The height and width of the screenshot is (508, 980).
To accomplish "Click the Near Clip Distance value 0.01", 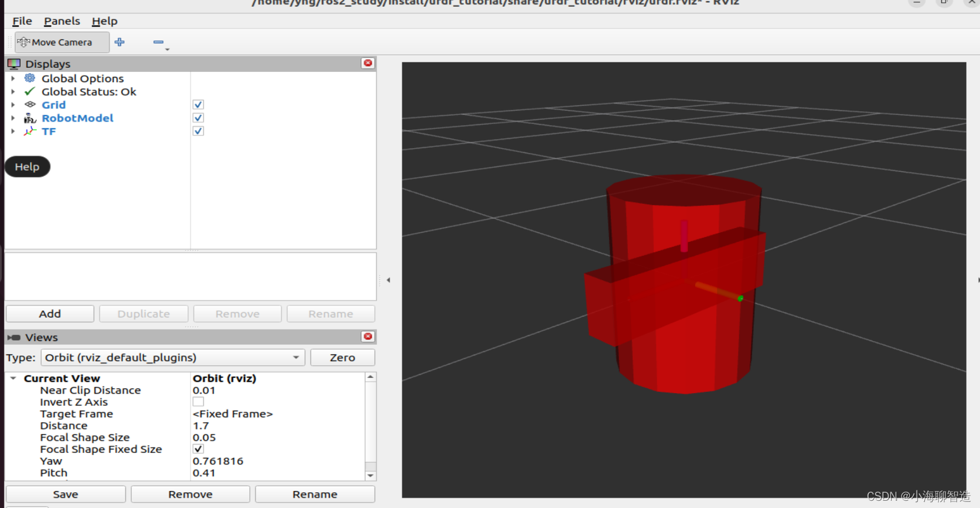I will (x=204, y=390).
